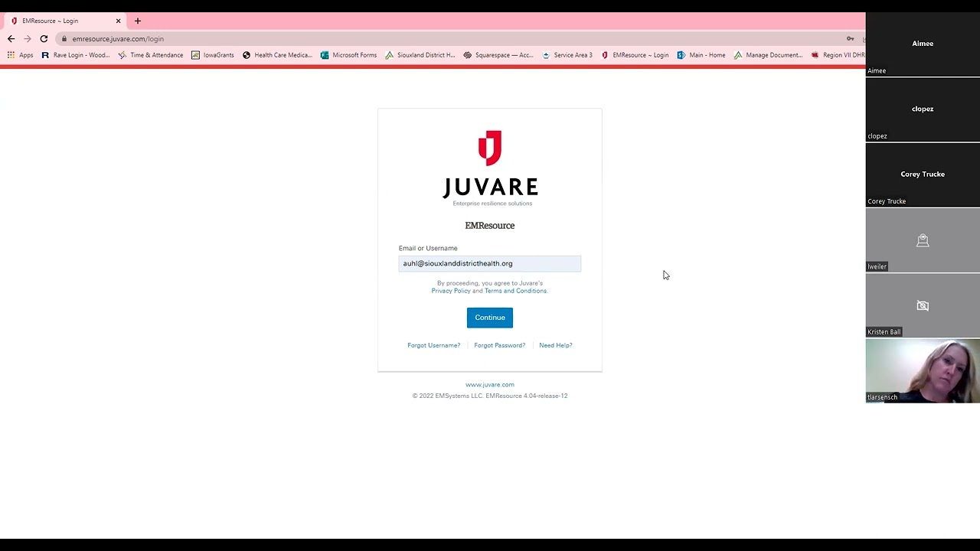Close the EMResource Login tab
The image size is (980, 551).
118,21
